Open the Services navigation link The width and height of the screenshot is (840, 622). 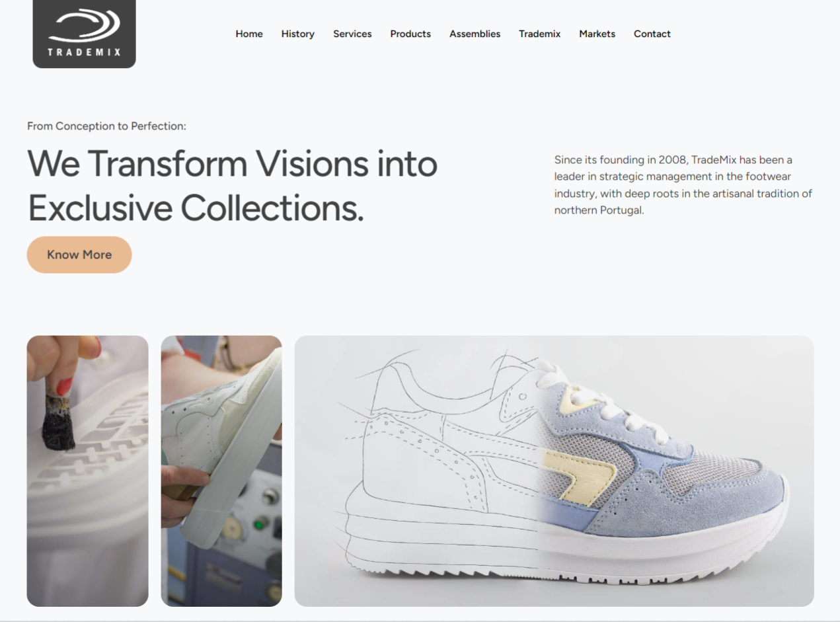[x=352, y=34]
